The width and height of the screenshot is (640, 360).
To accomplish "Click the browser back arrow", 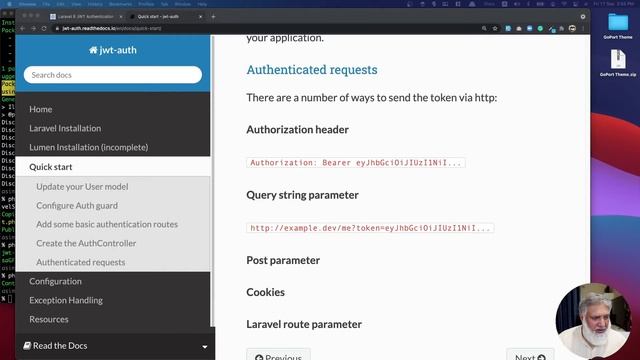I will (x=23, y=29).
